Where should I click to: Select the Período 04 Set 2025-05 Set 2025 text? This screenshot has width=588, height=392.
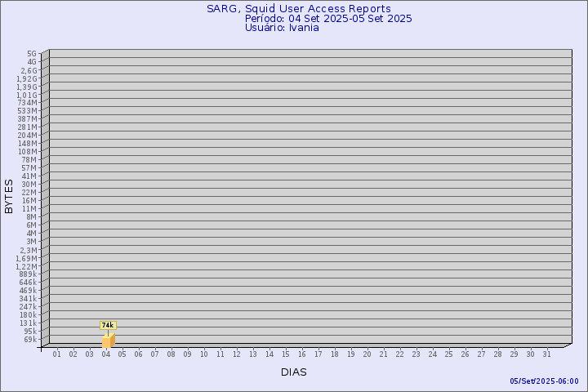pyautogui.click(x=328, y=18)
